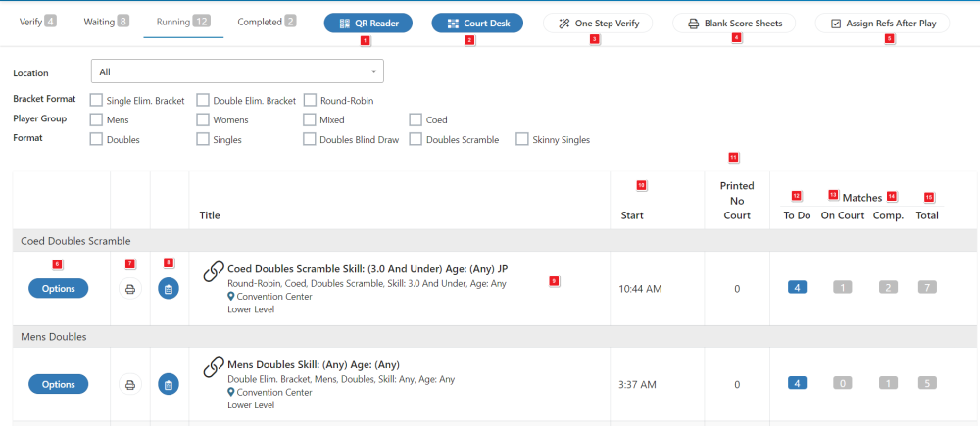Click the Title column header

click(210, 215)
